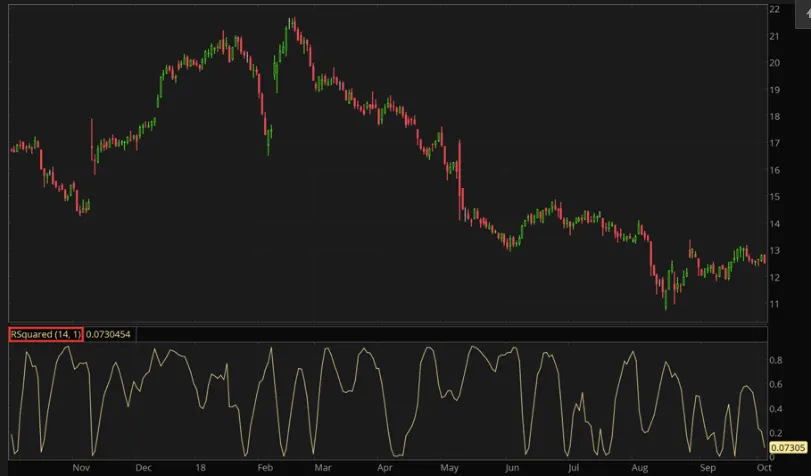Click the May label on the time axis

click(449, 468)
